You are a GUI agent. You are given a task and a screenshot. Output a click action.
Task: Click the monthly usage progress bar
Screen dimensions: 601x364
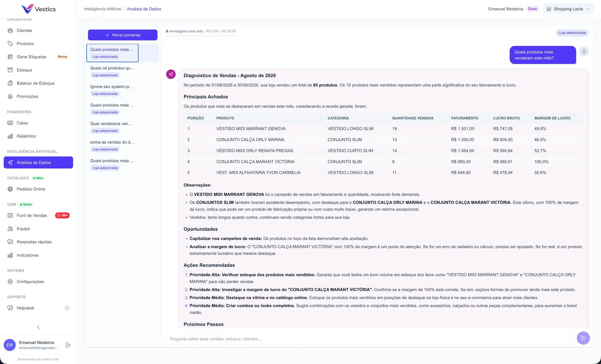click(x=201, y=35)
